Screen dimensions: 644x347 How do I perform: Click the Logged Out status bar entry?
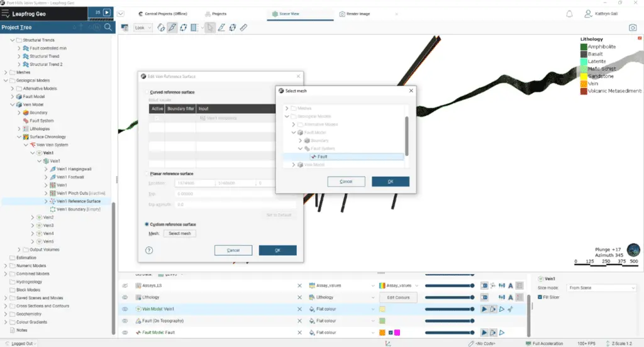[x=21, y=343]
